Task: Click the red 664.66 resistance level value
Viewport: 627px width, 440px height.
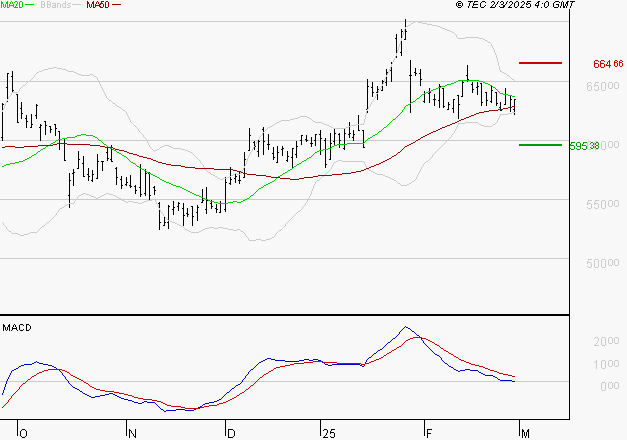Action: (608, 64)
